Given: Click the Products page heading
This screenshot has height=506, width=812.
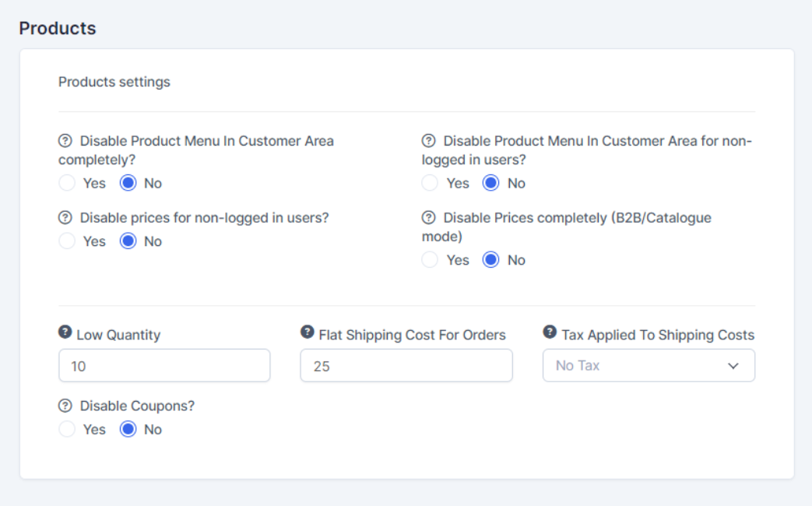Looking at the screenshot, I should pyautogui.click(x=58, y=28).
